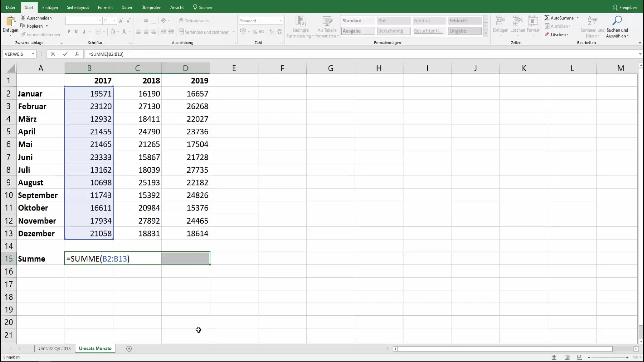The image size is (644, 362).
Task: Click Ausschneiden scissors icon
Action: (x=23, y=18)
